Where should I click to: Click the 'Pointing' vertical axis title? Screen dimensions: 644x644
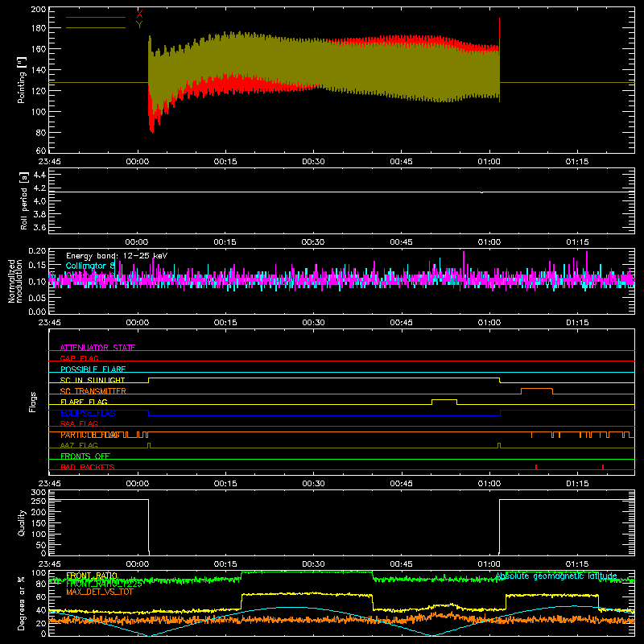point(22,81)
